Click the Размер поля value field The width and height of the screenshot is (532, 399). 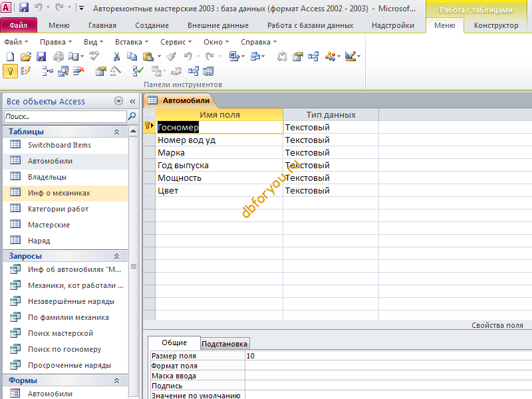[x=388, y=356]
